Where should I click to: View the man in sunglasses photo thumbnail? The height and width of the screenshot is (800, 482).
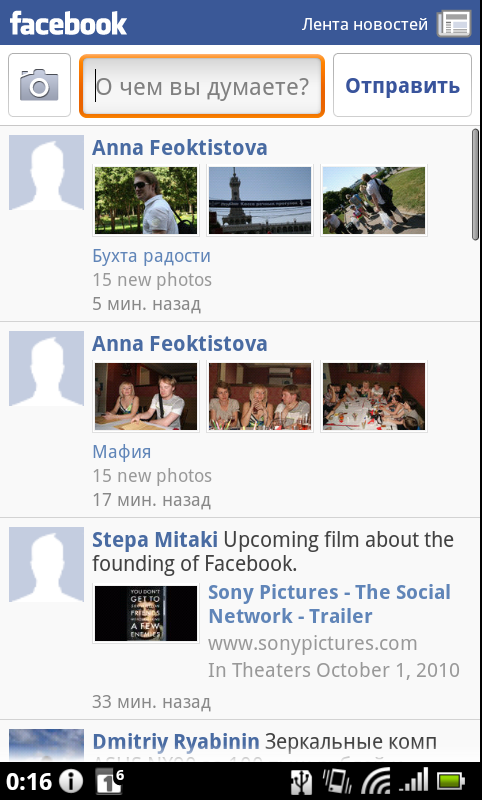(146, 200)
